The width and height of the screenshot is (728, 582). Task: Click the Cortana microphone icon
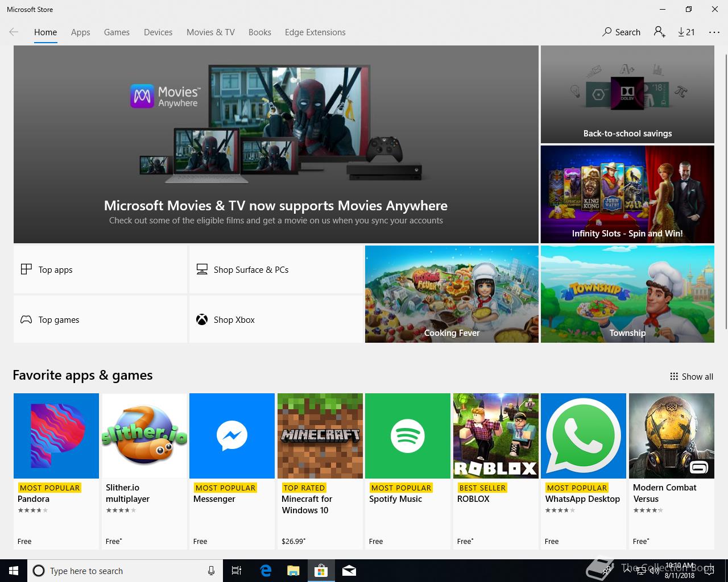(x=211, y=571)
